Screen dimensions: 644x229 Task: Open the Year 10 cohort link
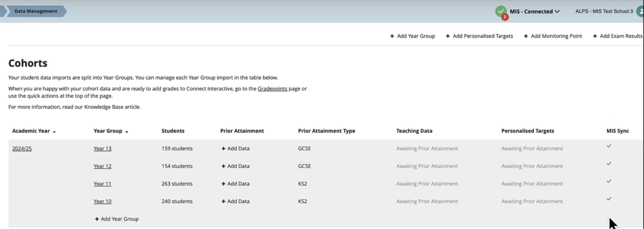click(x=102, y=201)
